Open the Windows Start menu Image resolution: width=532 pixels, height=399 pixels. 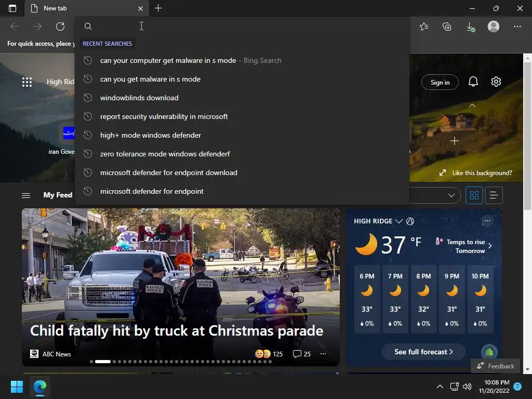point(16,387)
